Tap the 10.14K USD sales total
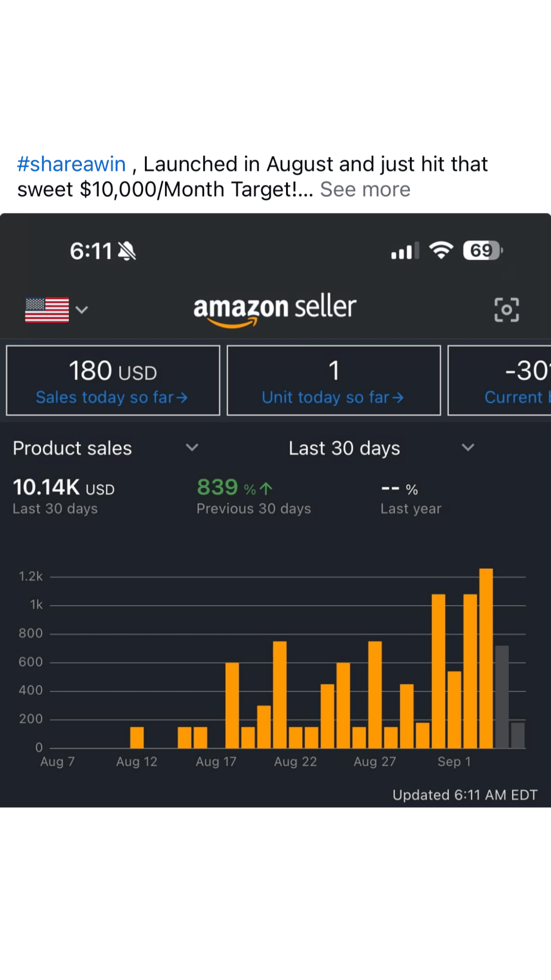The image size is (551, 980). pyautogui.click(x=64, y=488)
